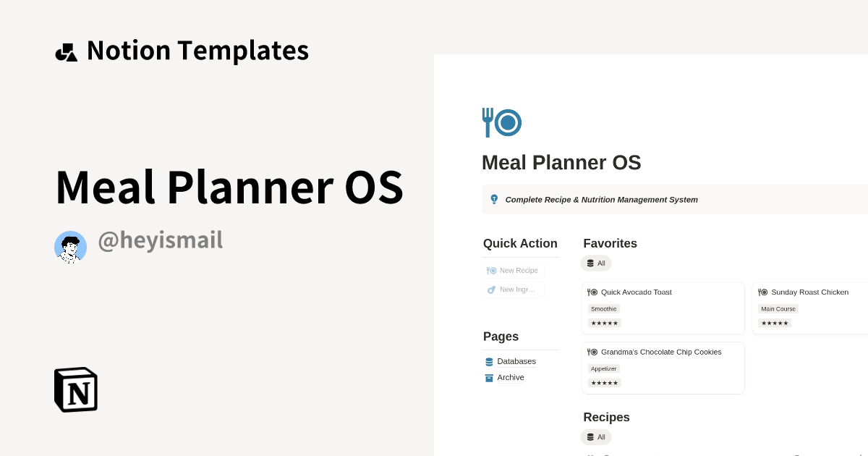Click the ingredient icon on the New Ingredient button
The width and height of the screenshot is (868, 456).
(x=490, y=289)
